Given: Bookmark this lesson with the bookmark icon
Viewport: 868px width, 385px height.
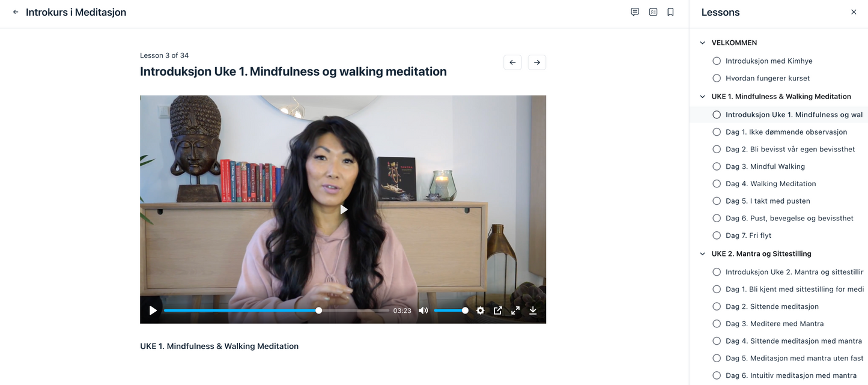Looking at the screenshot, I should pyautogui.click(x=670, y=12).
